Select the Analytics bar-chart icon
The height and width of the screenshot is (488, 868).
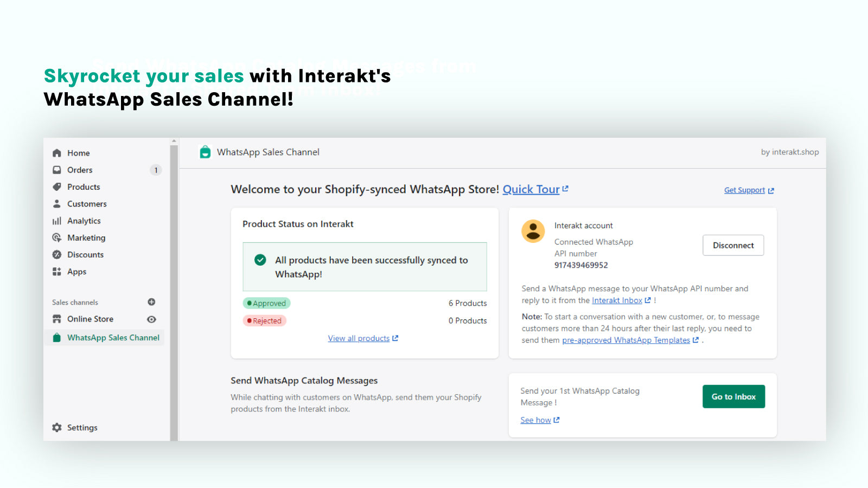pos(57,221)
